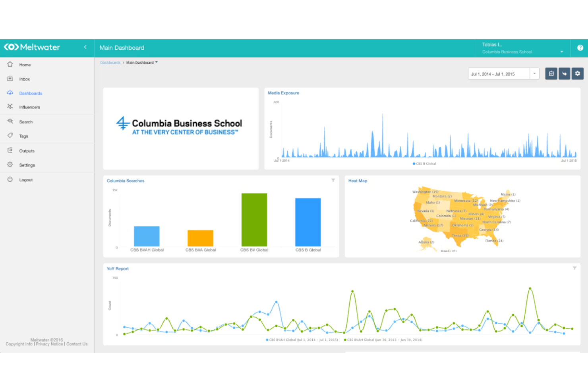Click the Dashboards breadcrumb link
Viewport: 588px width, 392px height.
coord(110,63)
